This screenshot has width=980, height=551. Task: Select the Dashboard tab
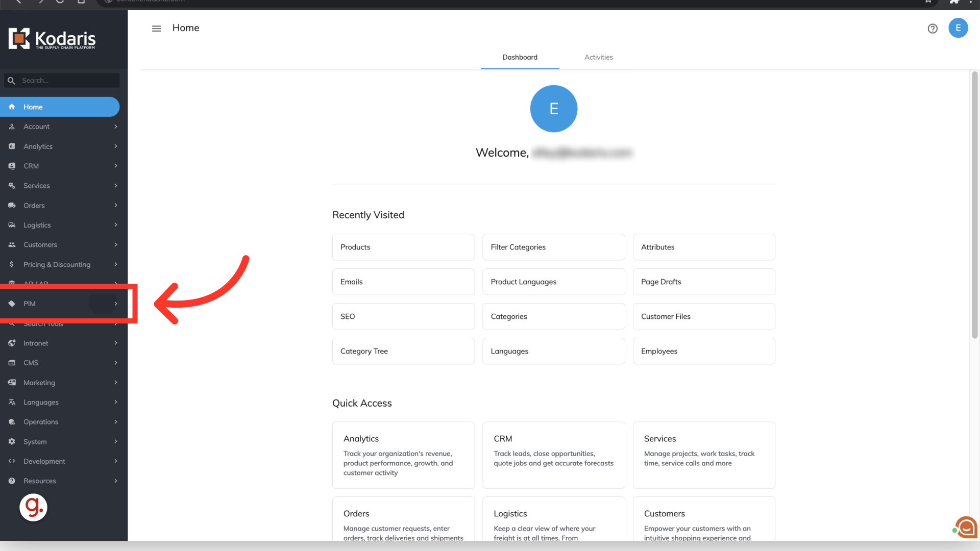520,57
